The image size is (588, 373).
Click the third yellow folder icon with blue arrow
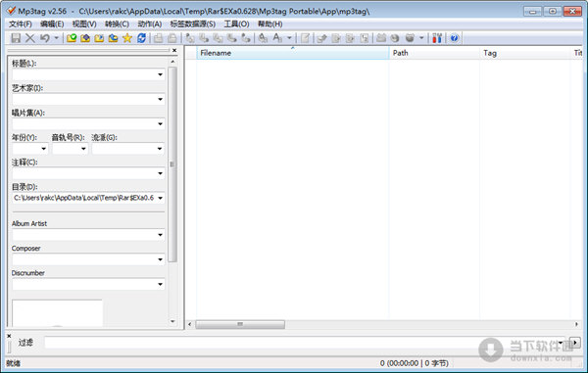(99, 38)
